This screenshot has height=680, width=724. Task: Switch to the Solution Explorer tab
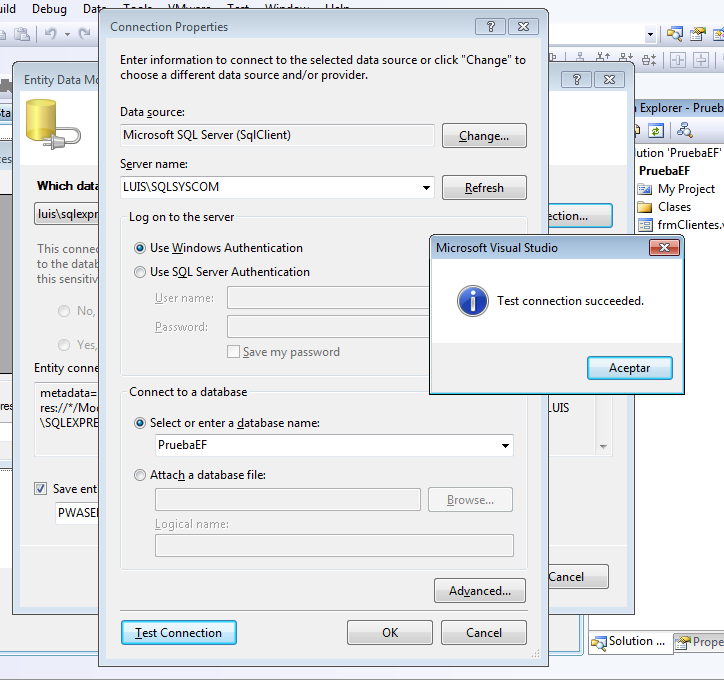[630, 641]
